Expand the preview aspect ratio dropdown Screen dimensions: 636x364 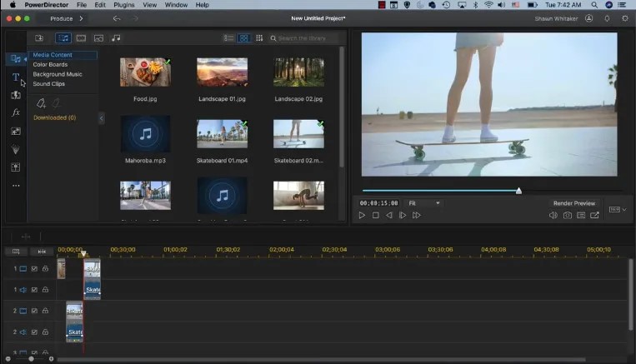point(618,210)
